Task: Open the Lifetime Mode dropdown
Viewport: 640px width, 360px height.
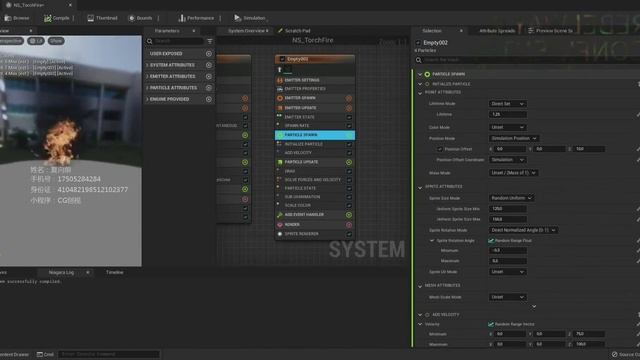Action: [507, 104]
